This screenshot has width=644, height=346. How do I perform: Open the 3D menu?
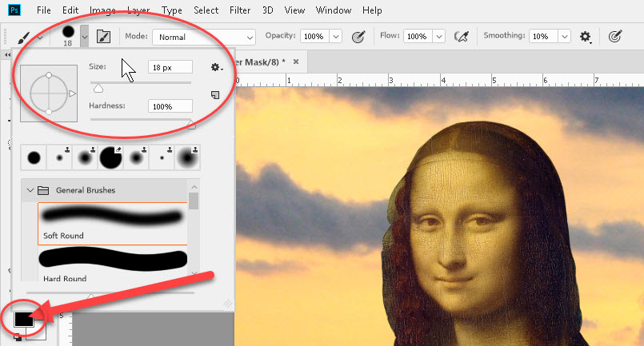click(268, 10)
